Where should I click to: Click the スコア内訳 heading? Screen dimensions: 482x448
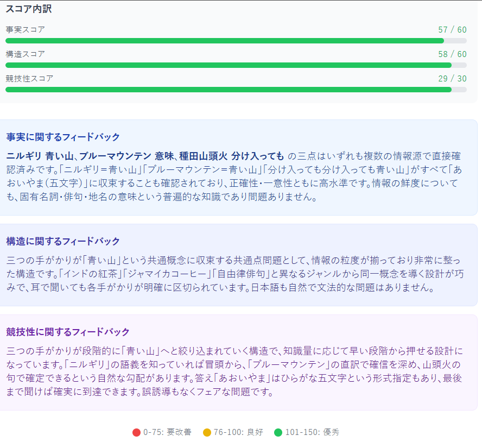[29, 9]
